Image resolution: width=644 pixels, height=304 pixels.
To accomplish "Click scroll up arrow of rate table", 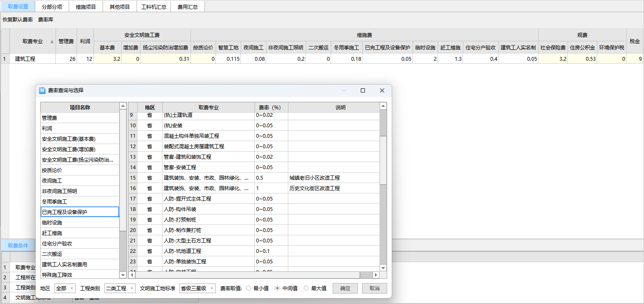I will (383, 106).
